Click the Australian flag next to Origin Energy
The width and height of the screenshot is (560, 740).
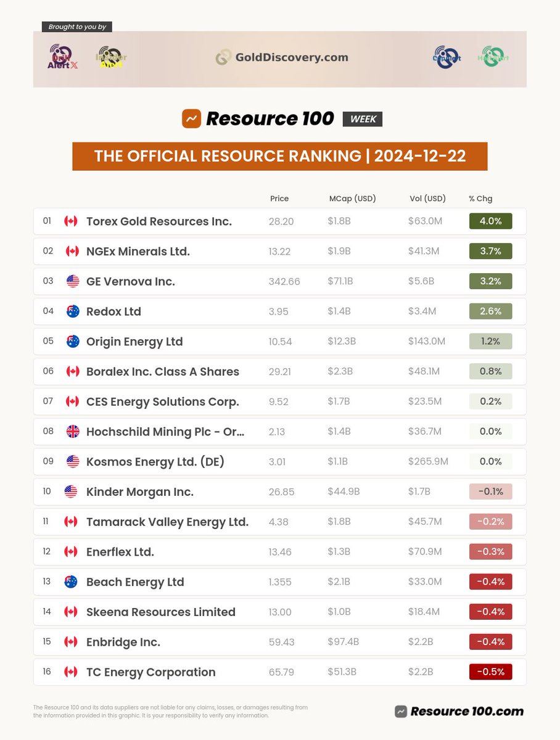73,342
